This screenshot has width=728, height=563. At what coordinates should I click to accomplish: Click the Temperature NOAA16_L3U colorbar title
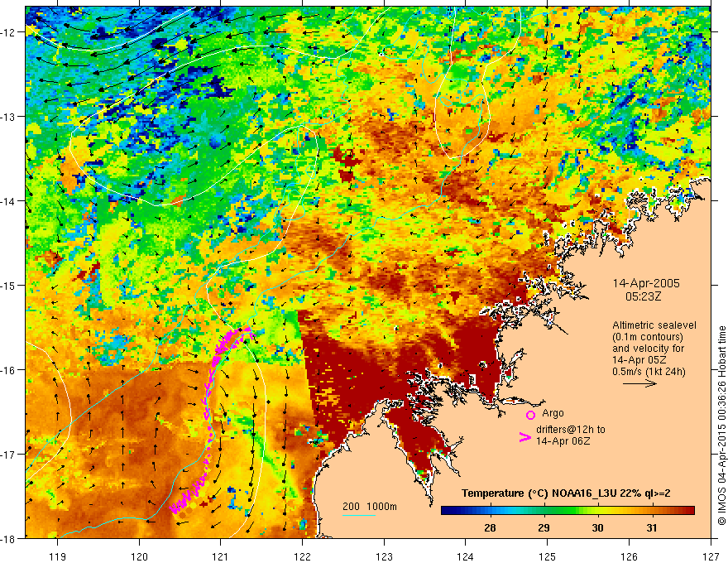[566, 493]
